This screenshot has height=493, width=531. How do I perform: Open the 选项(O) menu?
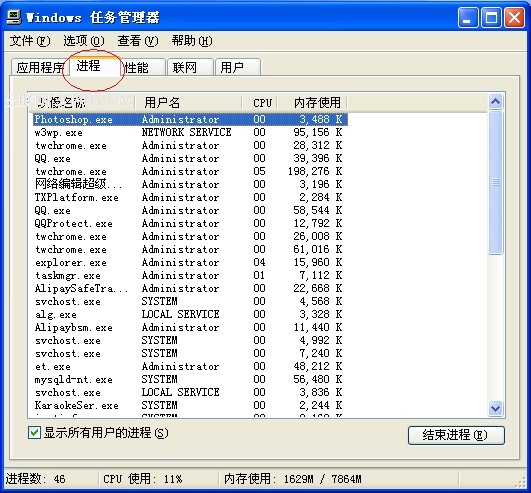coord(84,41)
